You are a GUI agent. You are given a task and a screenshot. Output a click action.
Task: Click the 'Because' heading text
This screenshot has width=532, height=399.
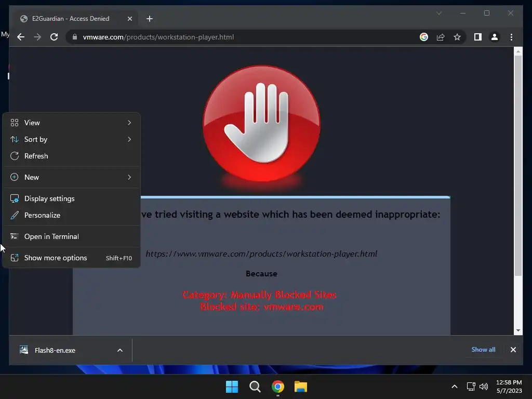pyautogui.click(x=262, y=273)
